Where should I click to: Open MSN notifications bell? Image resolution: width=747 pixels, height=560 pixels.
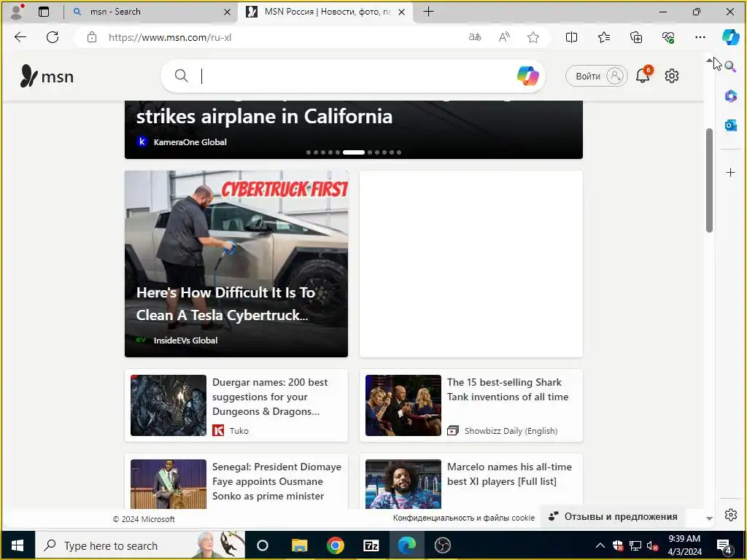tap(643, 75)
